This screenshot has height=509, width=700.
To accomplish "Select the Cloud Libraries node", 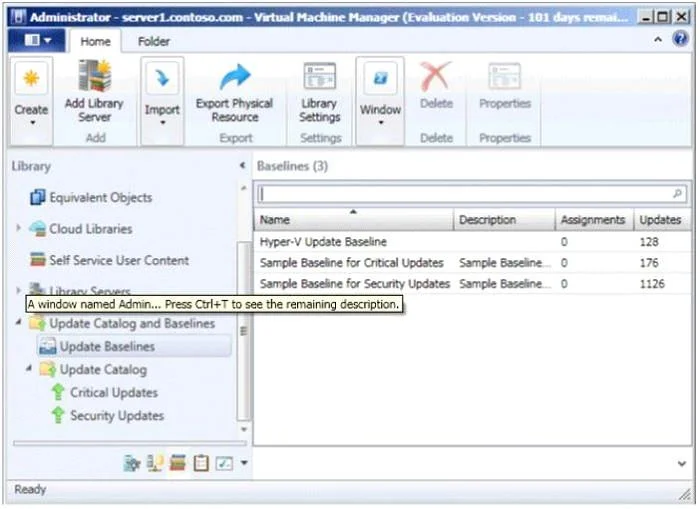I will (x=91, y=229).
